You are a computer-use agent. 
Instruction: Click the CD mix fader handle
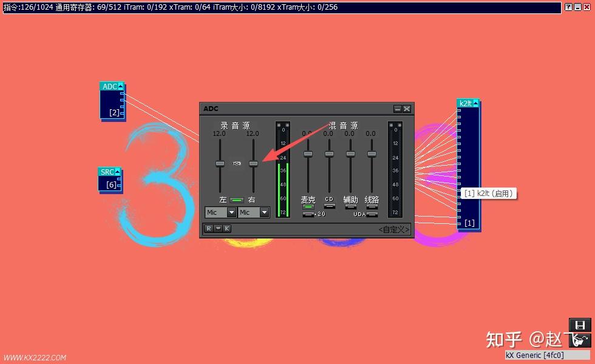[329, 153]
